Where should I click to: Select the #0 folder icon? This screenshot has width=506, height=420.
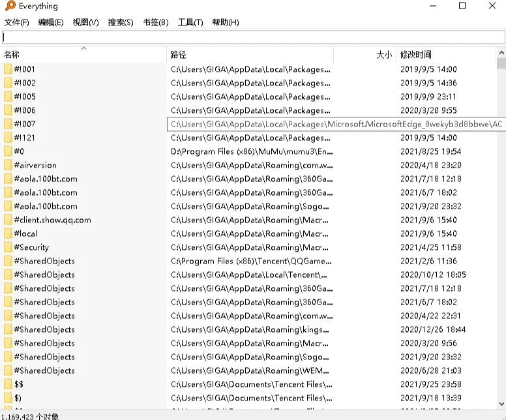pyautogui.click(x=8, y=151)
